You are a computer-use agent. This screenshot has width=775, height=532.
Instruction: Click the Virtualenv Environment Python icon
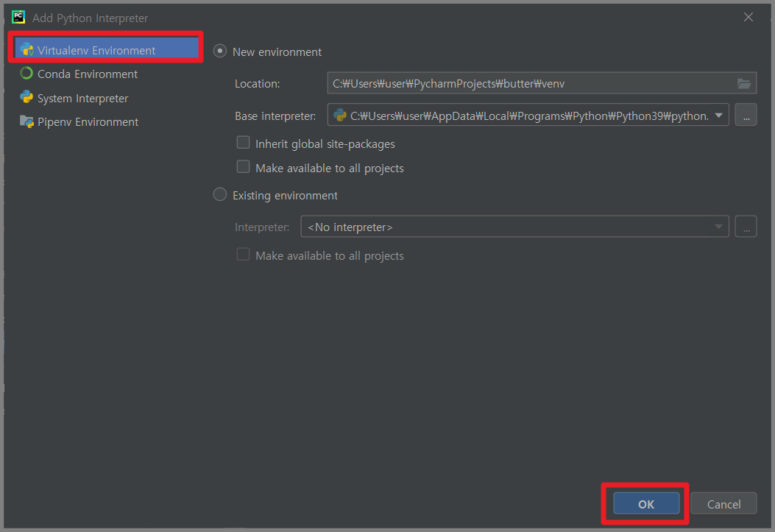point(26,50)
